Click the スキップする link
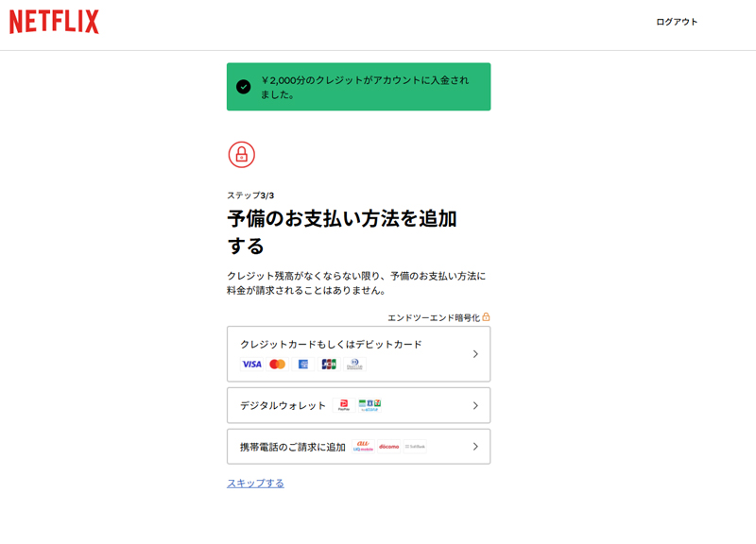The image size is (756, 544). coord(255,483)
